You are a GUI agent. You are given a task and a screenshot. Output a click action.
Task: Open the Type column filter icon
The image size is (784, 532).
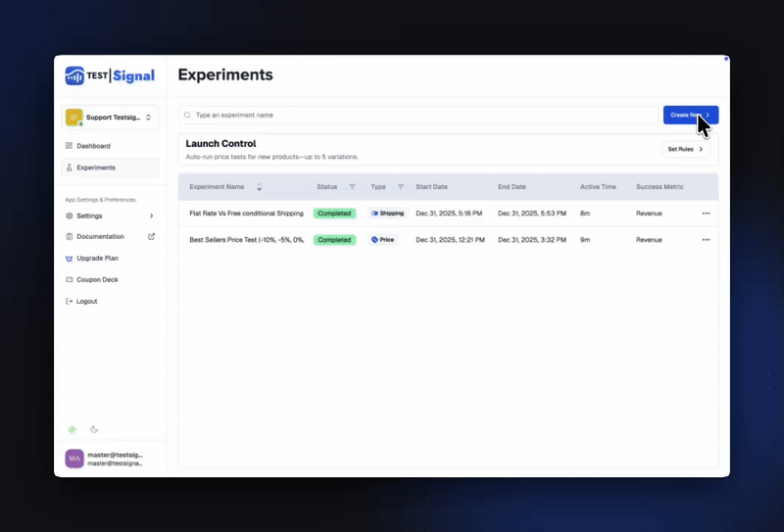[x=401, y=186]
